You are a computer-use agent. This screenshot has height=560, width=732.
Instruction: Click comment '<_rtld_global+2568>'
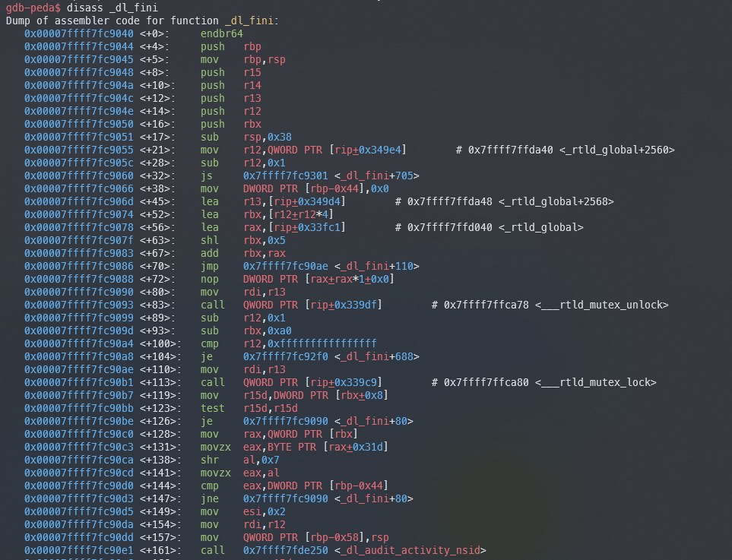[556, 201]
